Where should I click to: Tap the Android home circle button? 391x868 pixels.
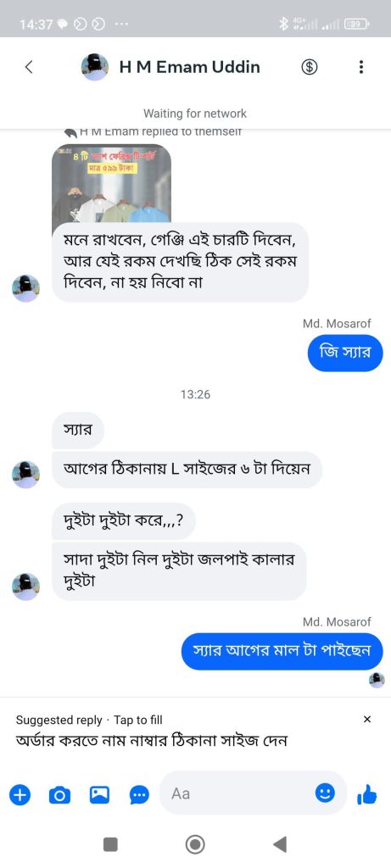(x=195, y=844)
